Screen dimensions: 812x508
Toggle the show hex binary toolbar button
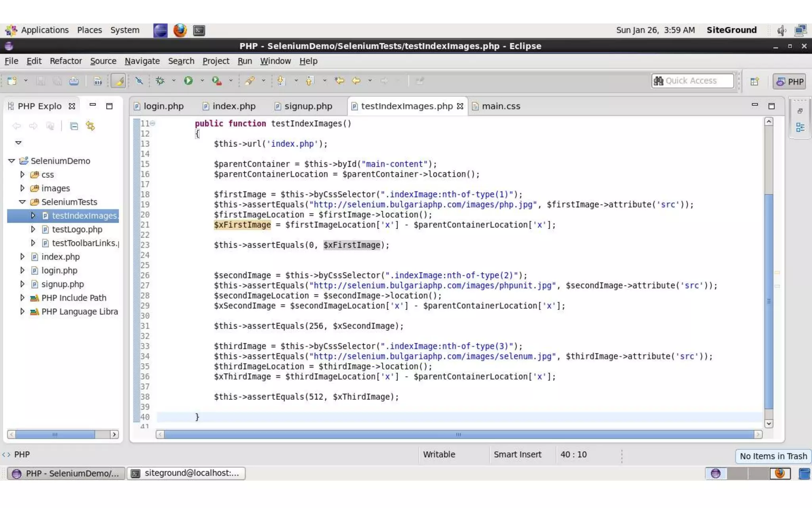pyautogui.click(x=98, y=81)
